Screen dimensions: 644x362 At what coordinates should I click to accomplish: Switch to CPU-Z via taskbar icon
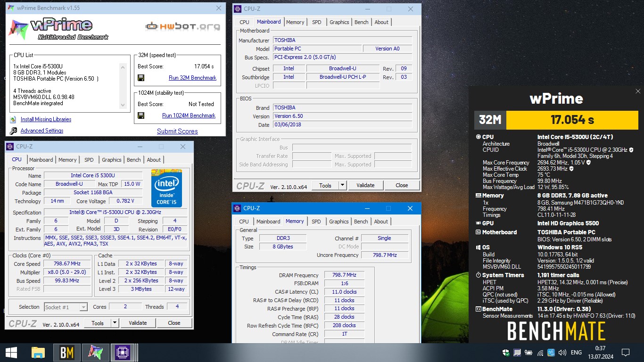point(123,353)
